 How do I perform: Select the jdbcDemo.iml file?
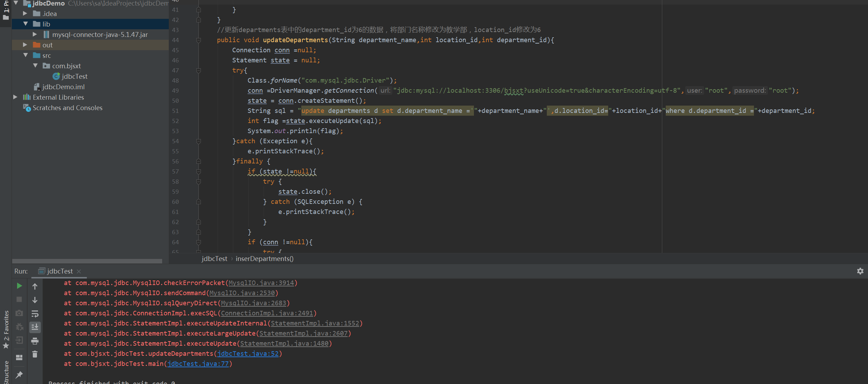63,87
